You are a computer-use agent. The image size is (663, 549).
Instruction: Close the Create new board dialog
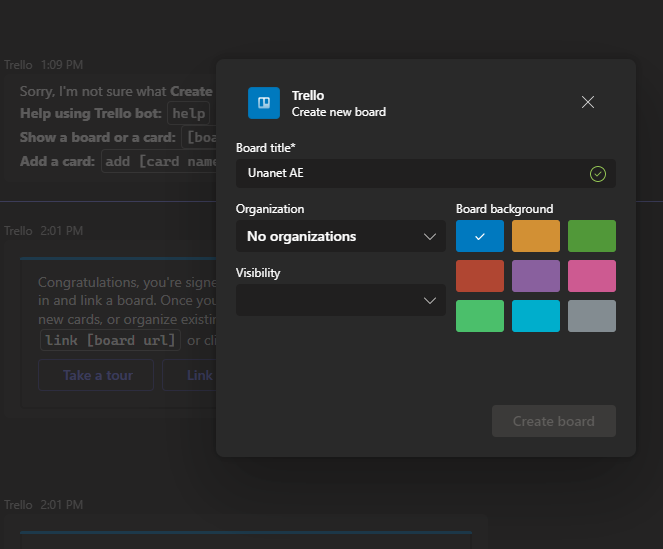pos(588,102)
